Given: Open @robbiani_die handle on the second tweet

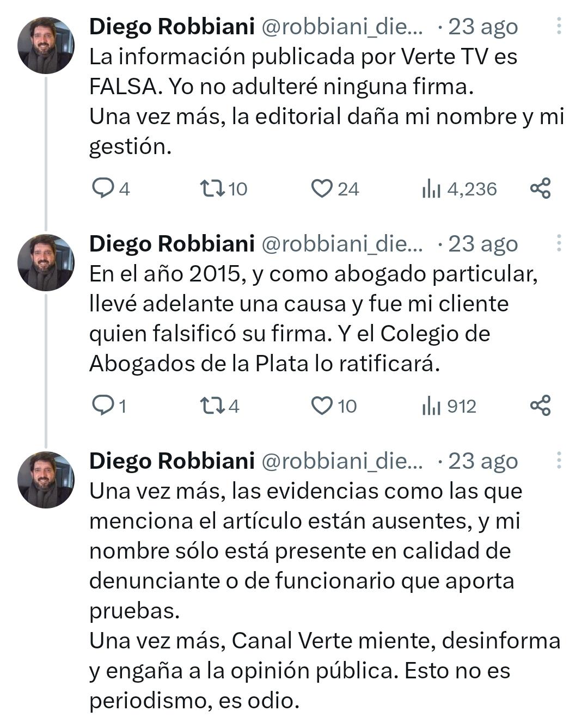Looking at the screenshot, I should click(x=342, y=244).
